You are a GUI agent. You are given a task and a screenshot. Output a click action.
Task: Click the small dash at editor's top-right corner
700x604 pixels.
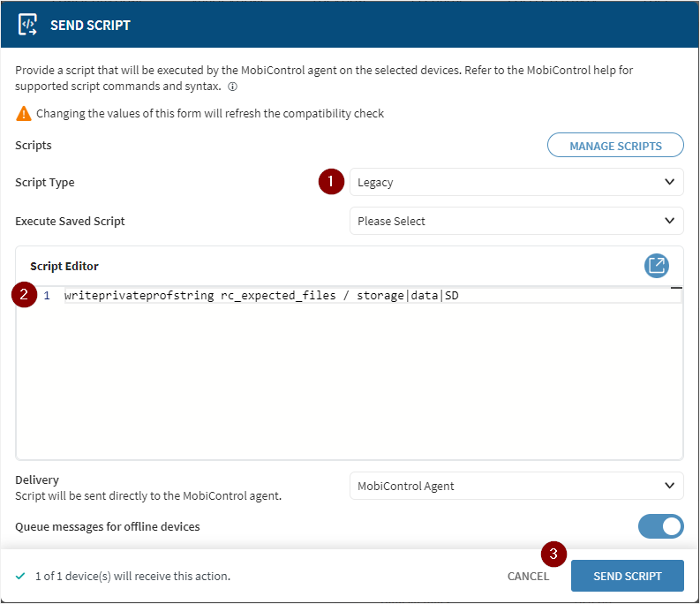676,289
